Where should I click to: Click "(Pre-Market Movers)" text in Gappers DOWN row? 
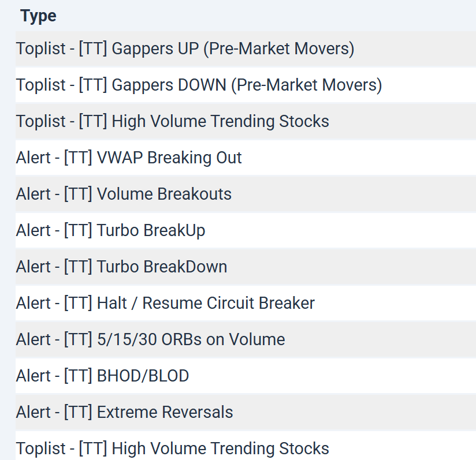tap(306, 85)
